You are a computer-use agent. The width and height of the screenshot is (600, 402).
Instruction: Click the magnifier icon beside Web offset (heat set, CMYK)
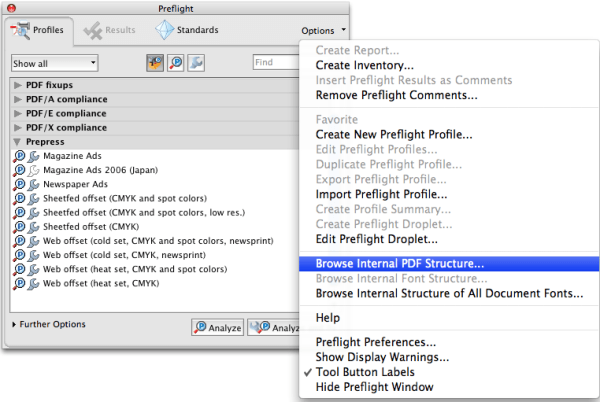point(19,283)
